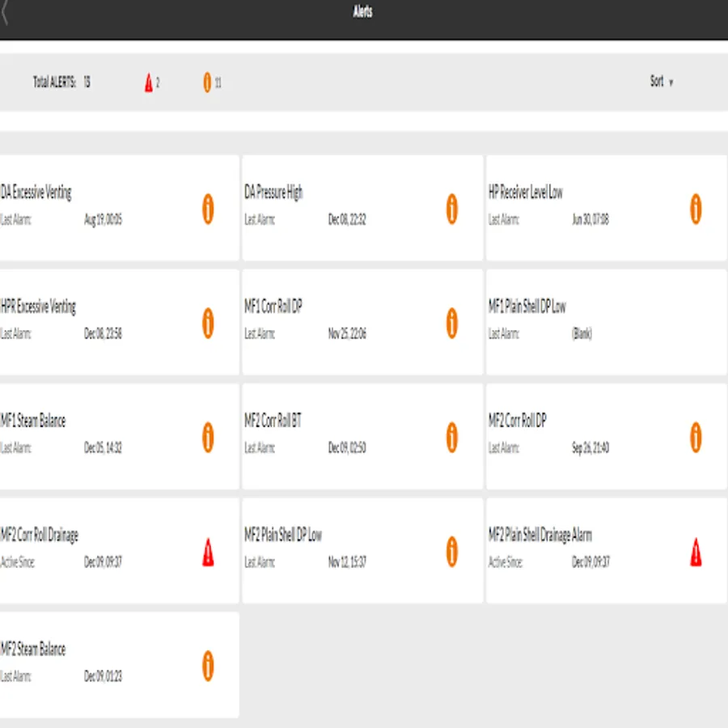Viewport: 728px width, 728px height.
Task: Open the MF1 Steam Balance alert
Action: 120,436
